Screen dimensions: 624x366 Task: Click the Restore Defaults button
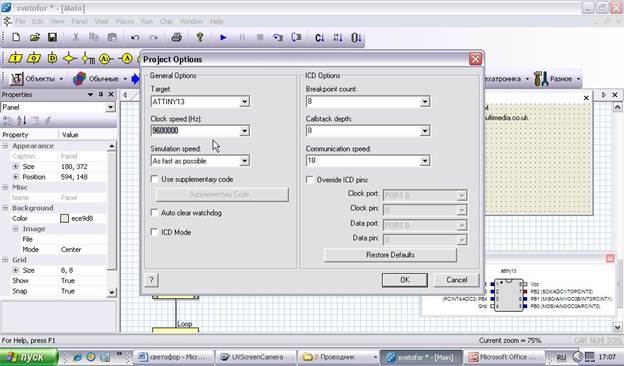click(390, 255)
